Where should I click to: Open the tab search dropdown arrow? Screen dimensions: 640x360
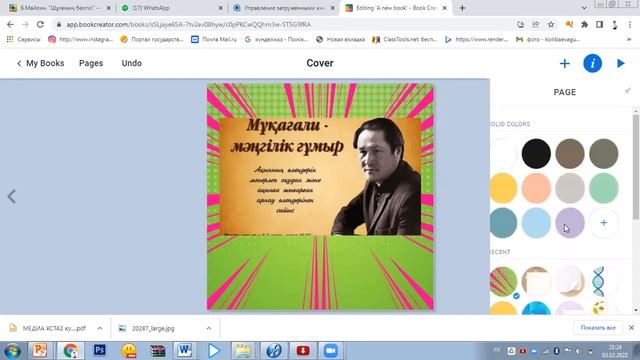click(x=584, y=8)
